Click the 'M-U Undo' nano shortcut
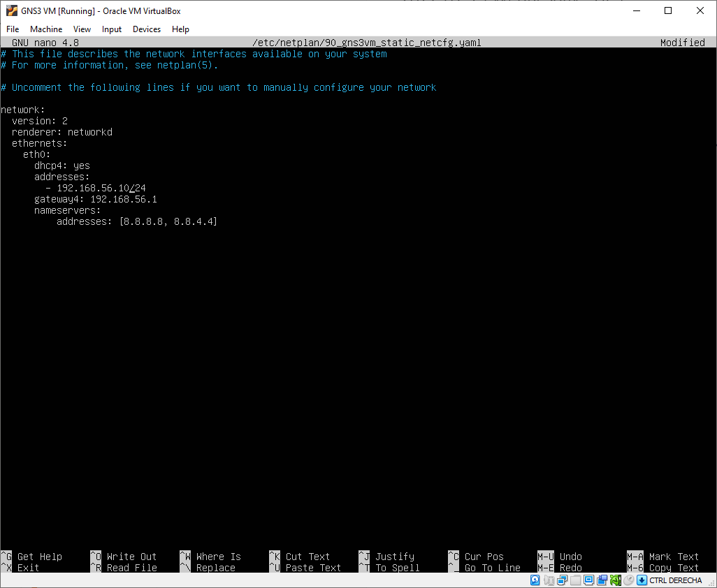This screenshot has width=717, height=588. tap(560, 557)
